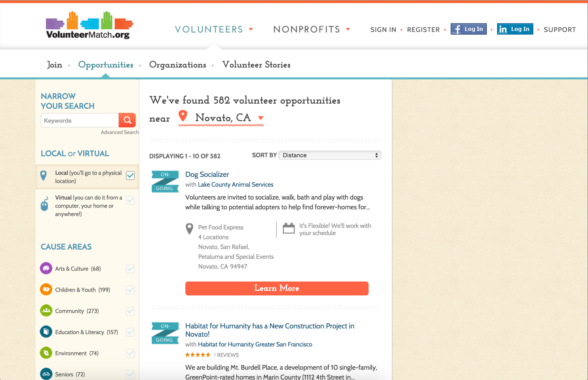Open the Sort By Distance dropdown
The width and height of the screenshot is (588, 380).
click(330, 155)
